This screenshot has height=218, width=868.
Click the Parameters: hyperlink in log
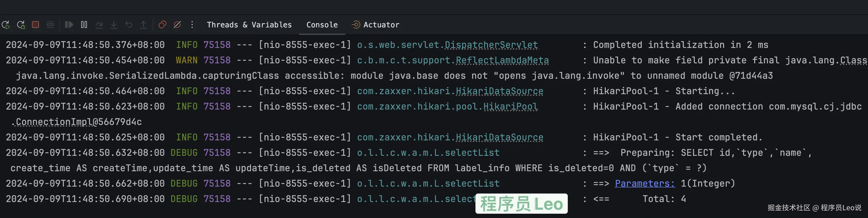pyautogui.click(x=645, y=183)
